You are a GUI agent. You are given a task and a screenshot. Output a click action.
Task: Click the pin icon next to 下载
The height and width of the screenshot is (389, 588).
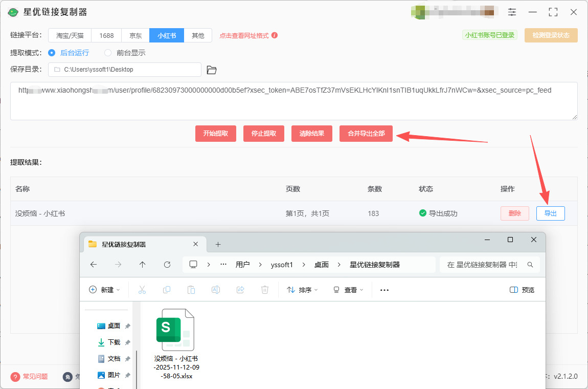(127, 342)
